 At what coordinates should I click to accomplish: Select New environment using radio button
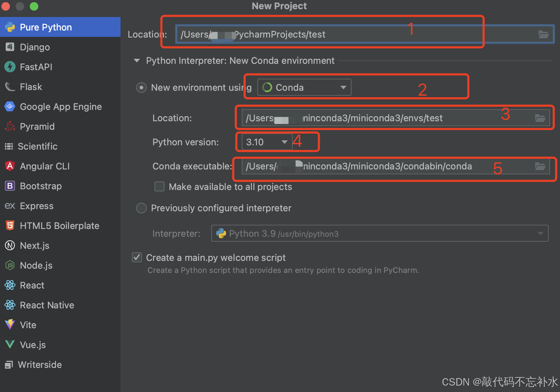(141, 88)
